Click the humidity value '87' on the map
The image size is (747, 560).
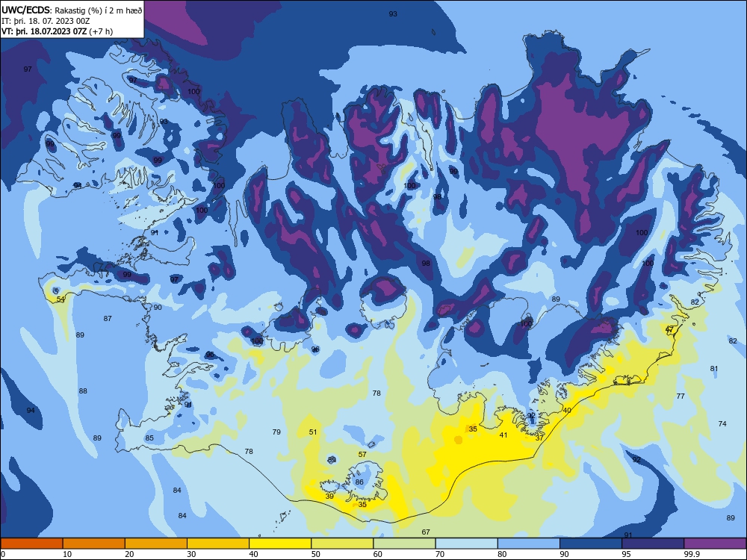pyautogui.click(x=108, y=318)
